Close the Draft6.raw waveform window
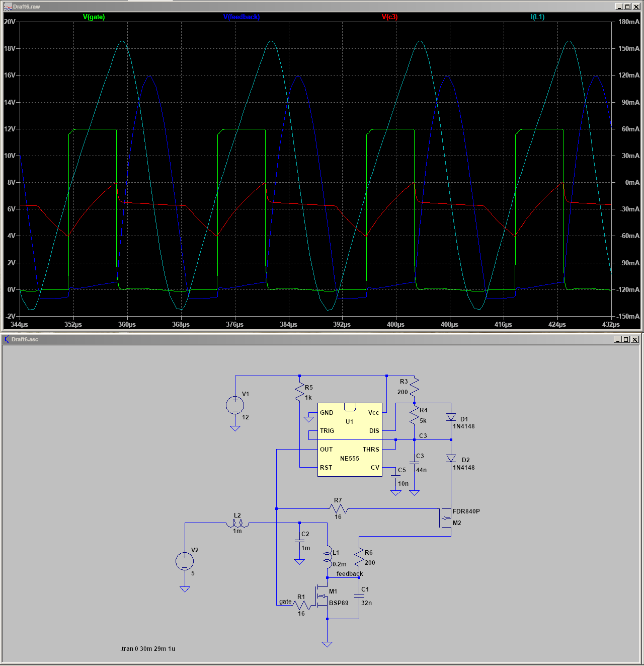Image resolution: width=644 pixels, height=666 pixels. (x=636, y=6)
